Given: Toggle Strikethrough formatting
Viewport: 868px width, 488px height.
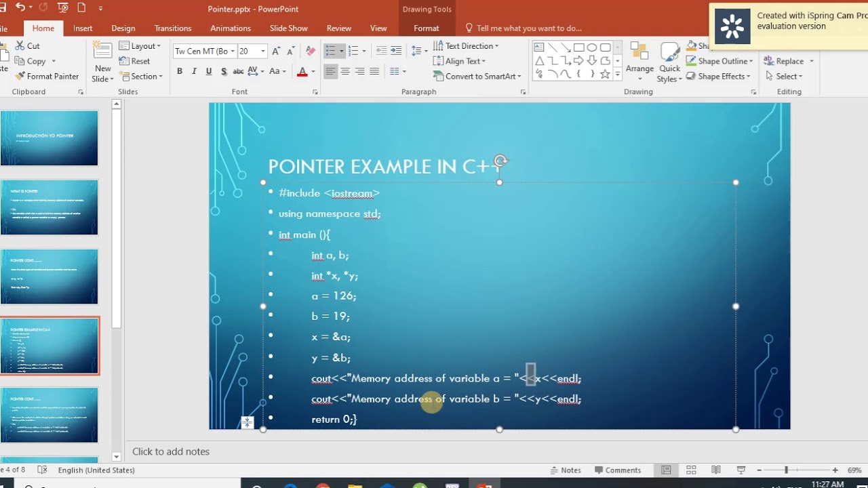Looking at the screenshot, I should (x=238, y=71).
